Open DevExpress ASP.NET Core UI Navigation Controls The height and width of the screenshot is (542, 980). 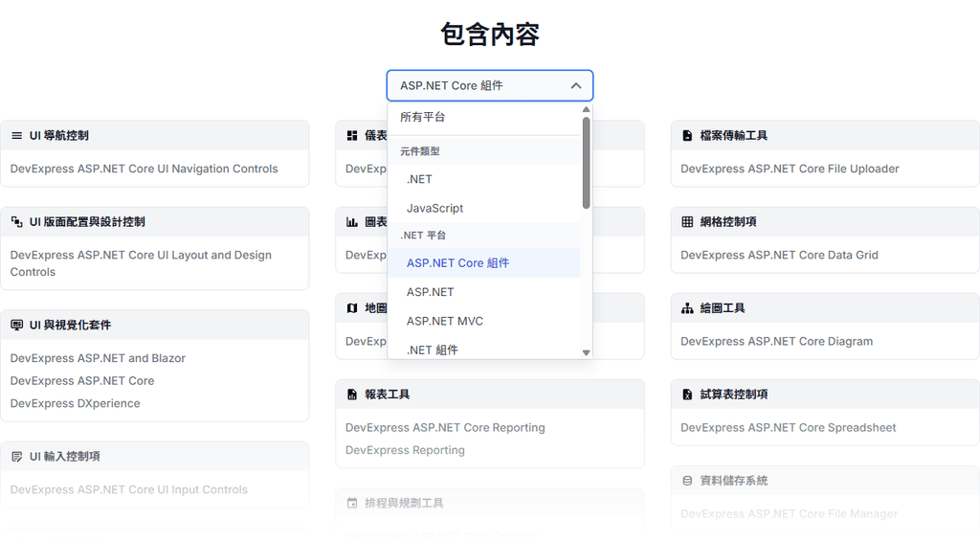(144, 169)
